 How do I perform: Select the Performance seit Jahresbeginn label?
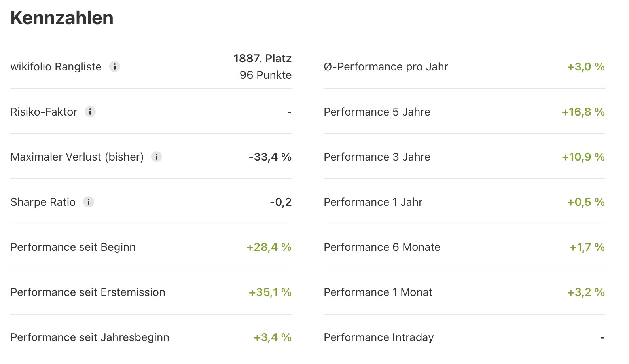point(90,337)
